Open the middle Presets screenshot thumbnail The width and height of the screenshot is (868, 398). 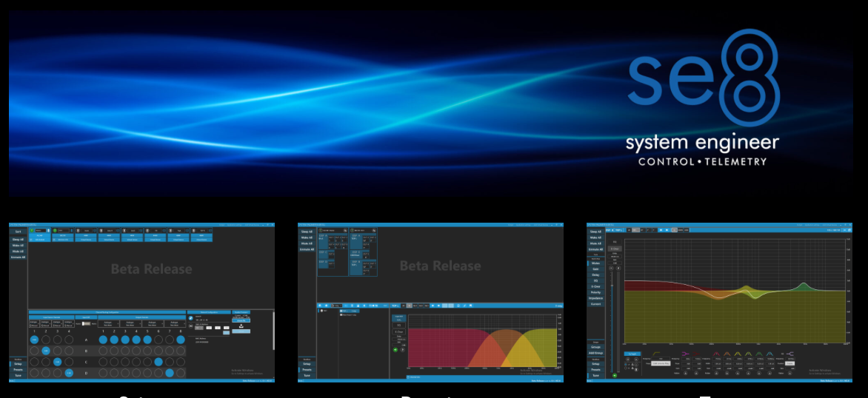pos(431,302)
